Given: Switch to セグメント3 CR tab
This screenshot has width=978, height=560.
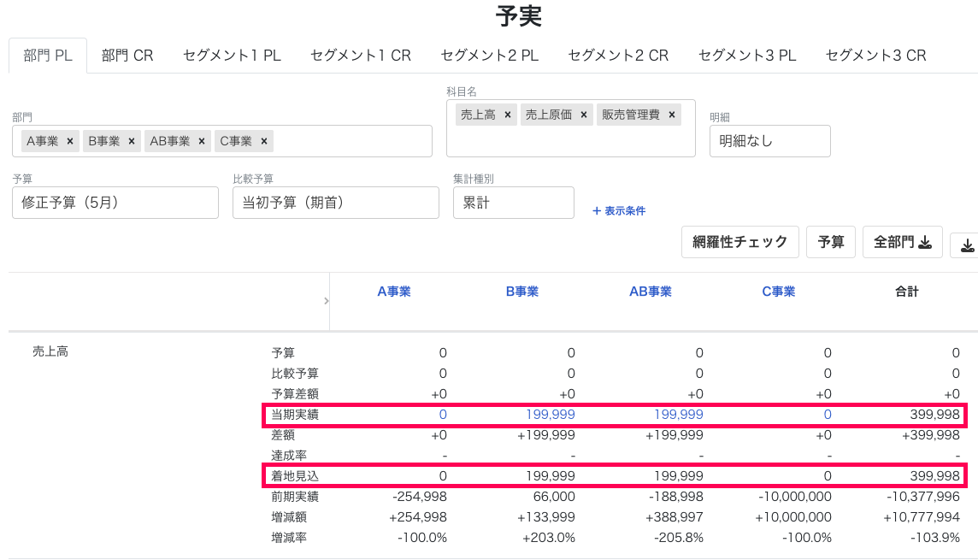Looking at the screenshot, I should (875, 56).
